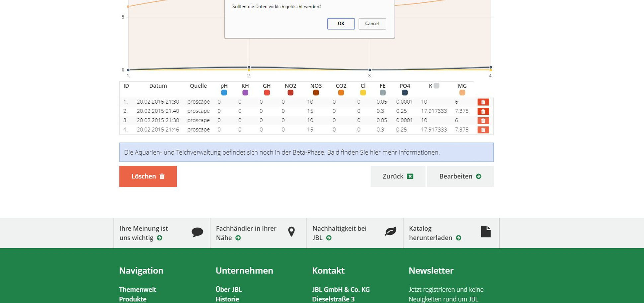Click trash icon for the 21:46 entry

[x=483, y=130]
